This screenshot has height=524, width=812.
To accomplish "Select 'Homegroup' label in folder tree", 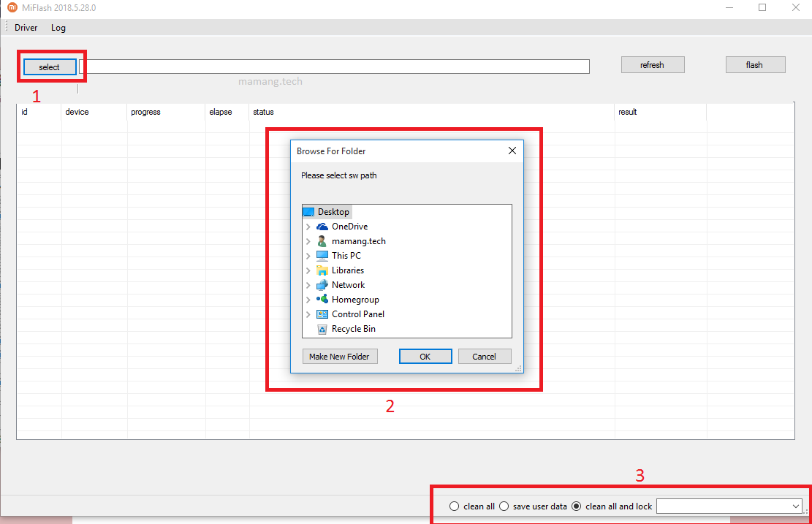I will click(355, 300).
